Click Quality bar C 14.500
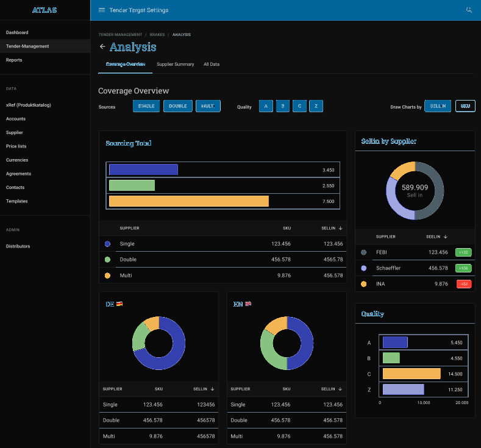Image resolution: width=481 pixels, height=448 pixels. pyautogui.click(x=412, y=374)
